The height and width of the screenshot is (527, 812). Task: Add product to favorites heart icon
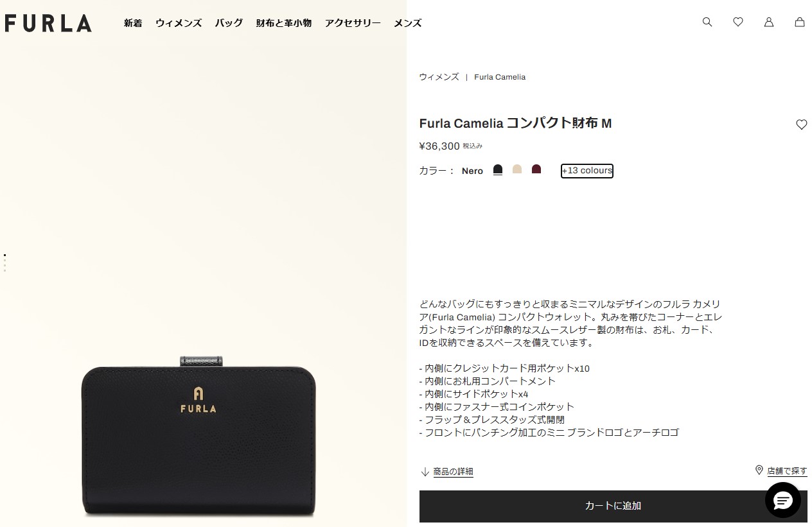[x=802, y=125]
